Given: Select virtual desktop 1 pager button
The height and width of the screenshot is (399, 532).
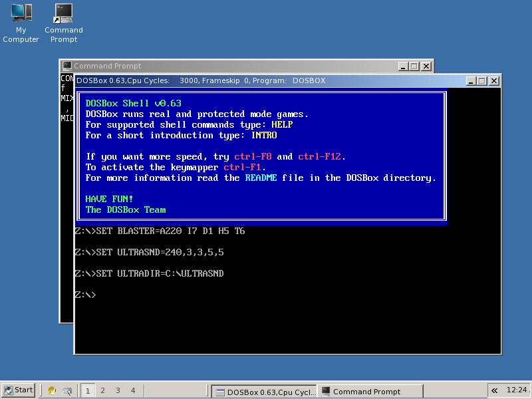Looking at the screenshot, I should [87, 390].
